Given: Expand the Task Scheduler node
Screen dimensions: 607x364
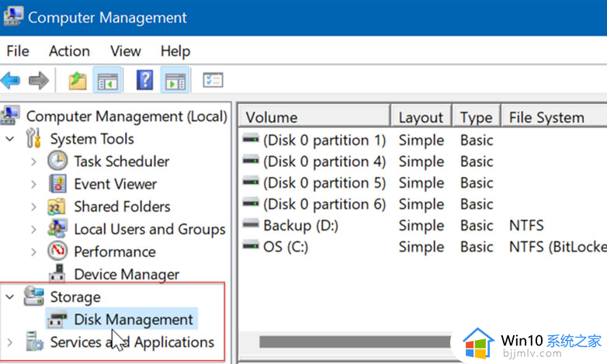Looking at the screenshot, I should (x=33, y=161).
